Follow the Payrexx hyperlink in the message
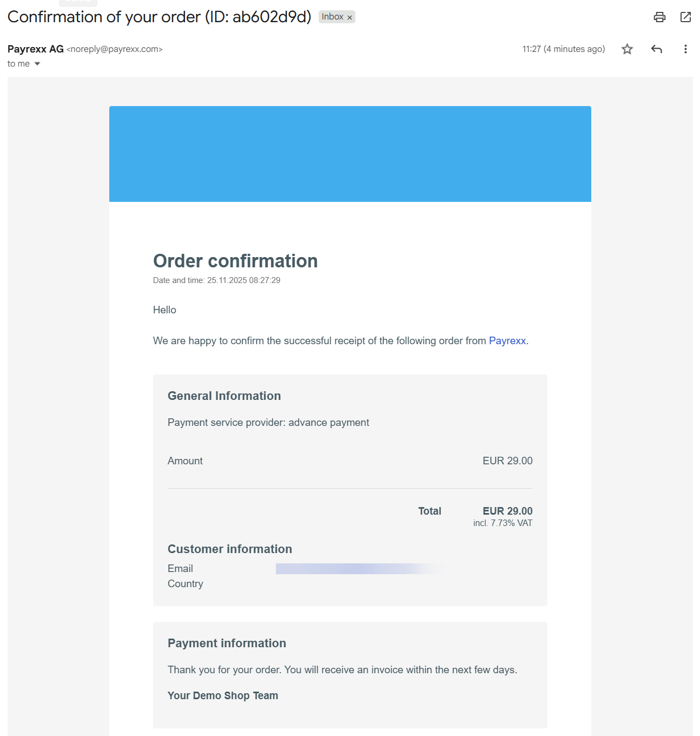The width and height of the screenshot is (700, 736). (x=507, y=340)
